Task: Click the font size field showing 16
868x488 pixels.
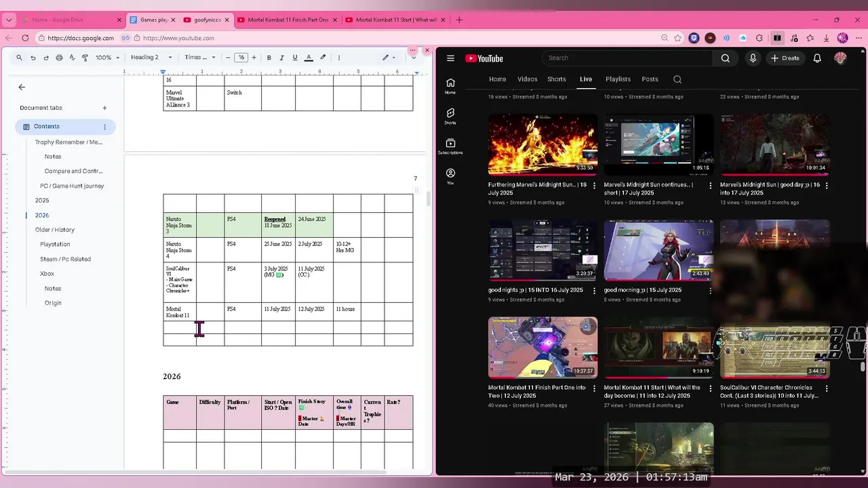Action: [241, 58]
